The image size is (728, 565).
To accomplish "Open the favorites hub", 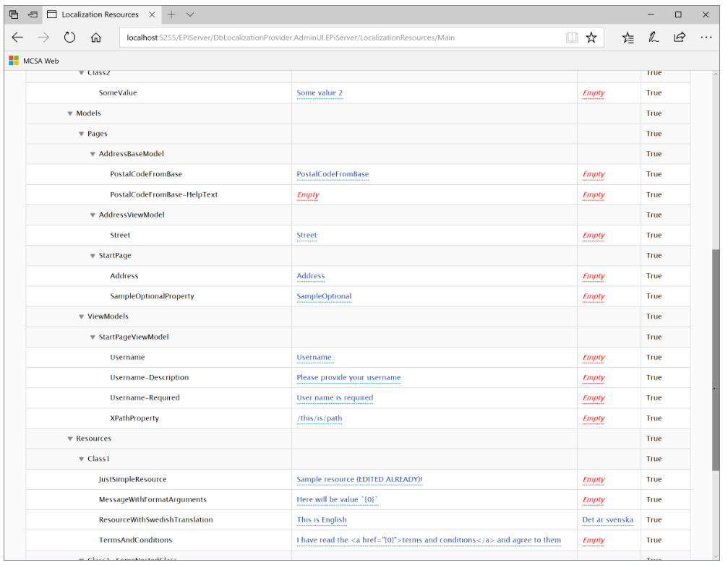I will 628,38.
